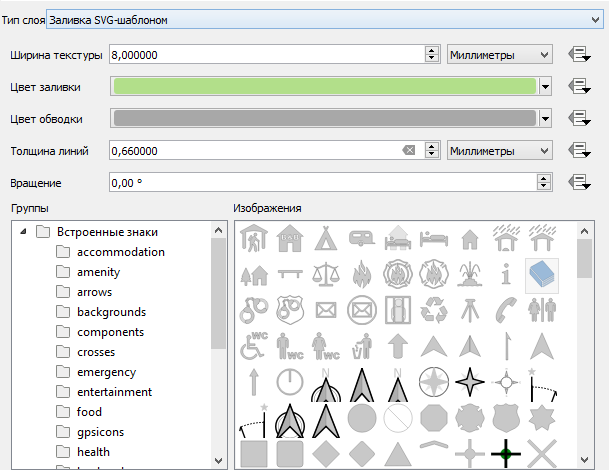609x470 pixels.
Task: Click the recycling arrows symbol
Action: [x=433, y=310]
